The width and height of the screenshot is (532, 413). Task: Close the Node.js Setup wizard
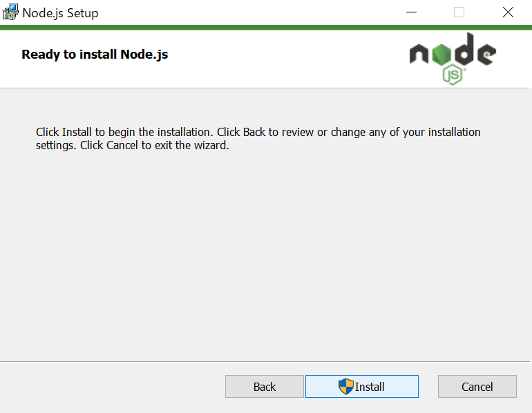coord(508,12)
